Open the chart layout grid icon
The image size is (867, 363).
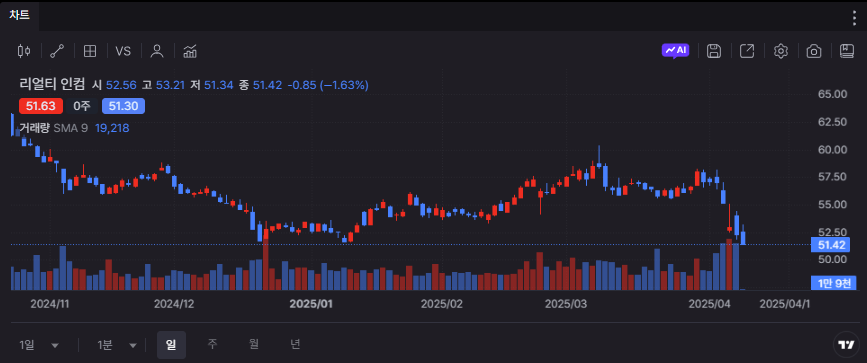(x=90, y=51)
